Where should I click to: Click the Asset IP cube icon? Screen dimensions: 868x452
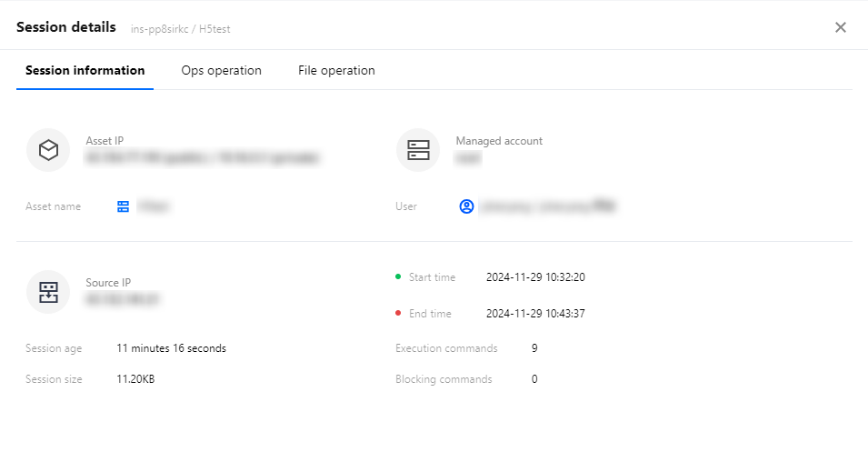pyautogui.click(x=48, y=150)
